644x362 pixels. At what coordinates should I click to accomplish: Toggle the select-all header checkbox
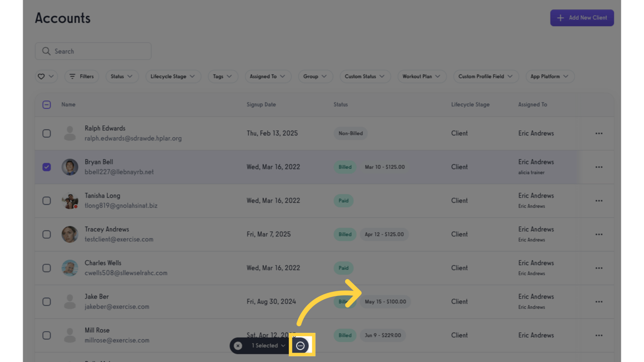click(x=47, y=105)
